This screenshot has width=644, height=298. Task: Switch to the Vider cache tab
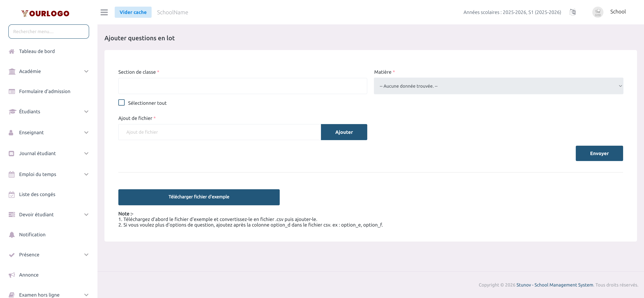[133, 12]
